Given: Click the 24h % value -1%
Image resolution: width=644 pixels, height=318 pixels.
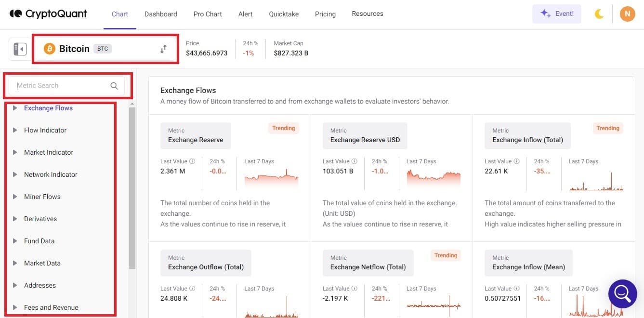Looking at the screenshot, I should pos(249,53).
